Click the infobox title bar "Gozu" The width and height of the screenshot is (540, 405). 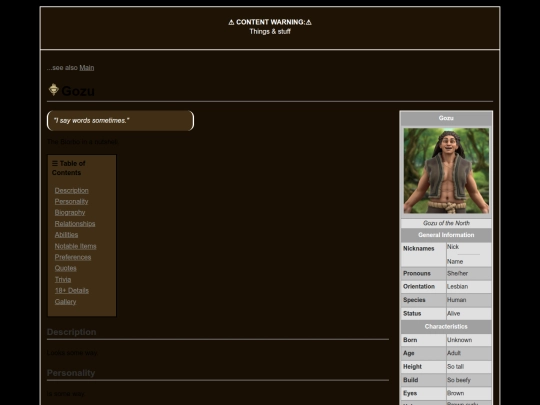pyautogui.click(x=446, y=118)
